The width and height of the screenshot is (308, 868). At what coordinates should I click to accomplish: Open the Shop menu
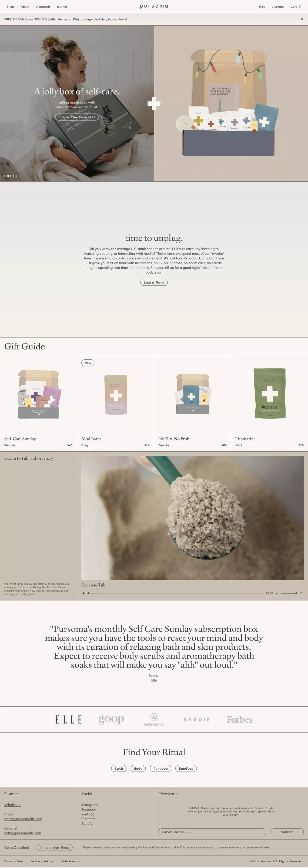[x=10, y=7]
